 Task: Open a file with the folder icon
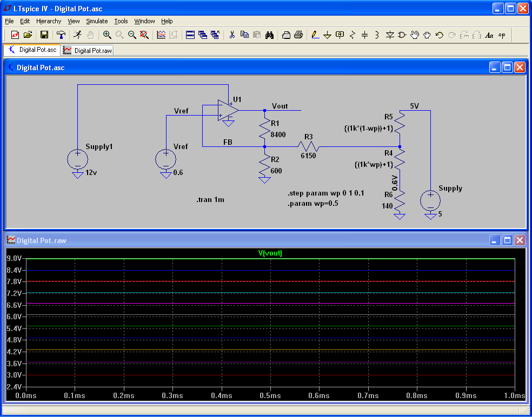28,35
